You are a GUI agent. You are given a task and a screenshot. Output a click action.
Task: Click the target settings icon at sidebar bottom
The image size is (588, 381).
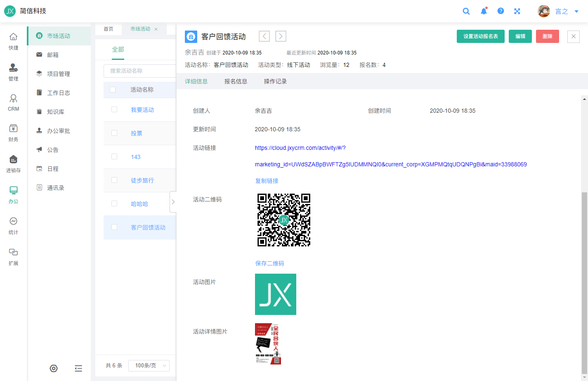54,369
